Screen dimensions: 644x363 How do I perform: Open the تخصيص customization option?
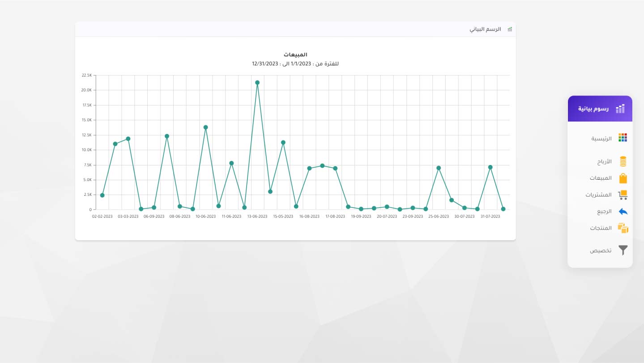[x=600, y=251]
